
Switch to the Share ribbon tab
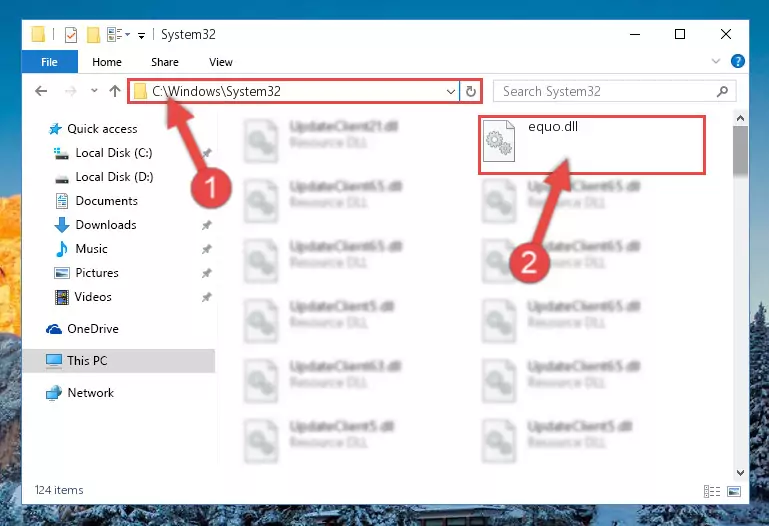coord(165,62)
